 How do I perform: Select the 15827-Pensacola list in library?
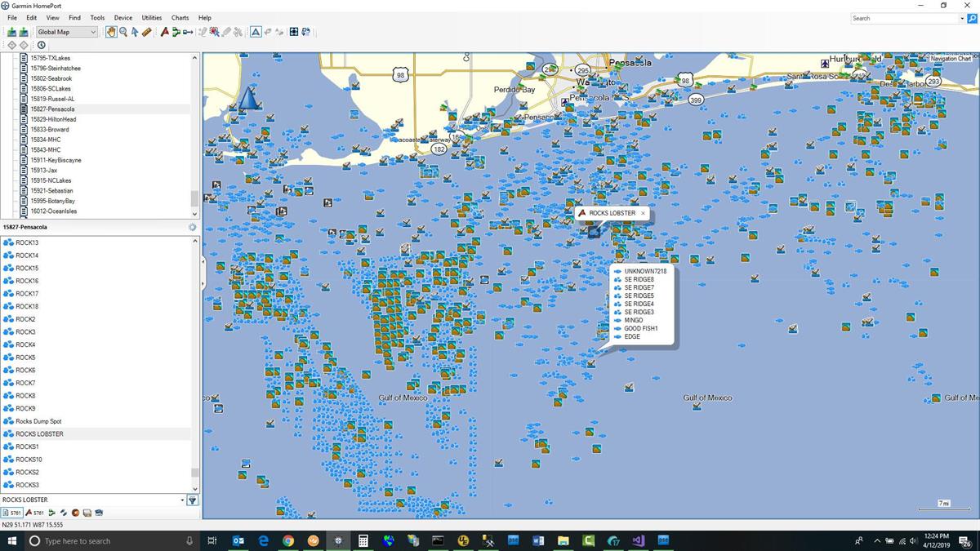click(52, 109)
